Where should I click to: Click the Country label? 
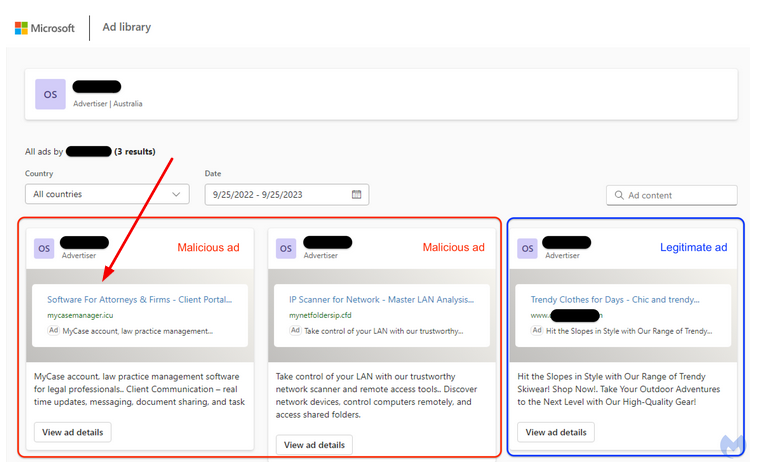39,173
